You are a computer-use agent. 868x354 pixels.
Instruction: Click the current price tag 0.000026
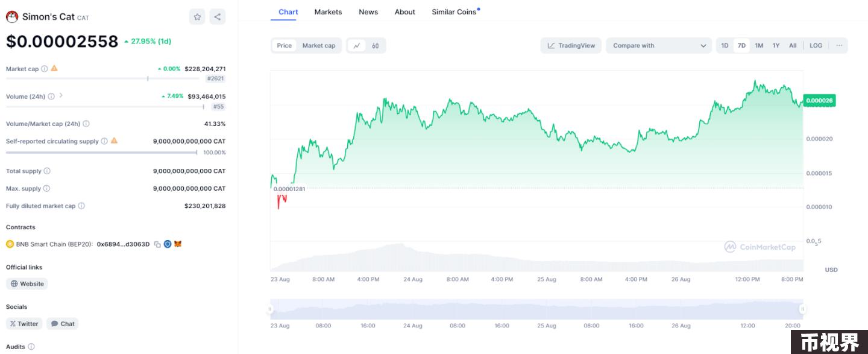click(819, 101)
